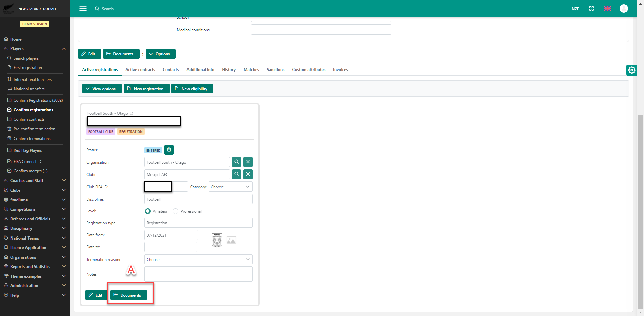Change language via the UK flag icon
The height and width of the screenshot is (316, 644).
tap(607, 9)
